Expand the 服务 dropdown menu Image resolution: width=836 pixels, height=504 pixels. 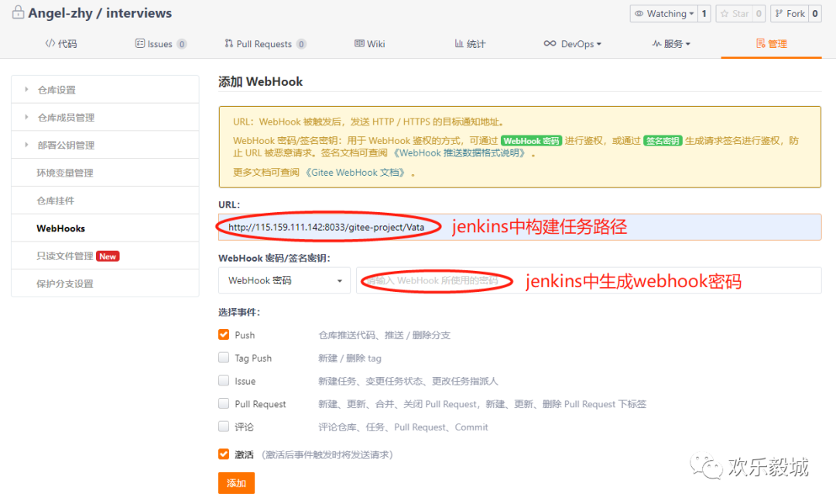click(688, 44)
